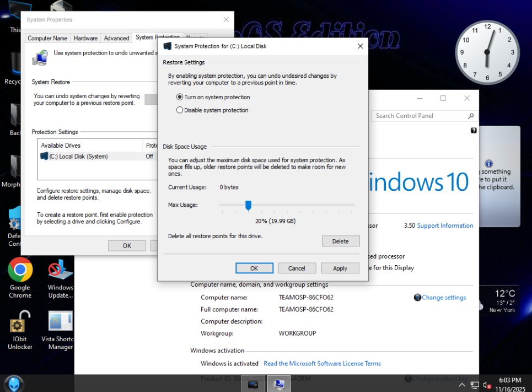The width and height of the screenshot is (532, 392).
Task: Click the drive icon in dialog title bar
Action: pyautogui.click(x=167, y=46)
